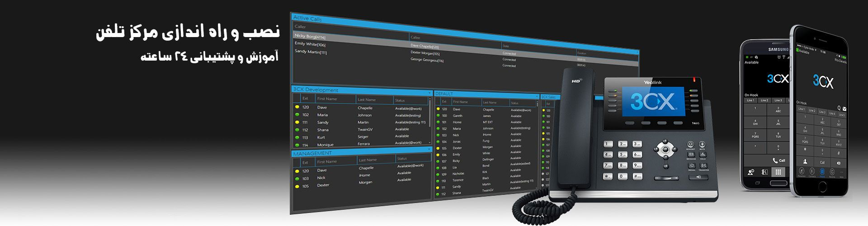Click the status dot beside extension 102 Maria

[x=297, y=115]
